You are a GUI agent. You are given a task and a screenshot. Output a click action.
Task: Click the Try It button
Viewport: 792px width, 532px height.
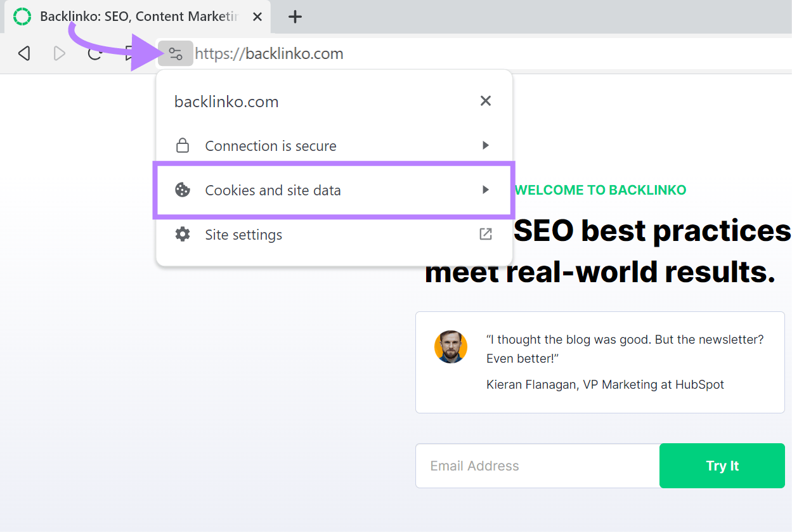click(722, 465)
